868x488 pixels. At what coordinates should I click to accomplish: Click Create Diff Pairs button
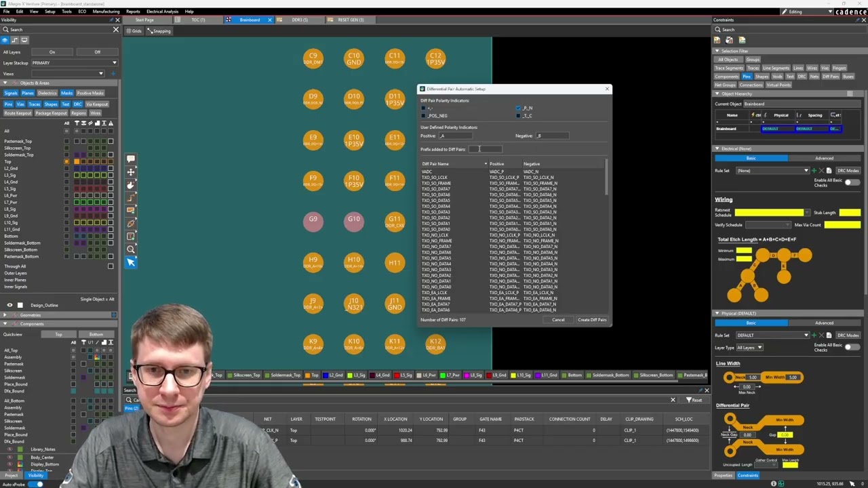[x=592, y=320]
